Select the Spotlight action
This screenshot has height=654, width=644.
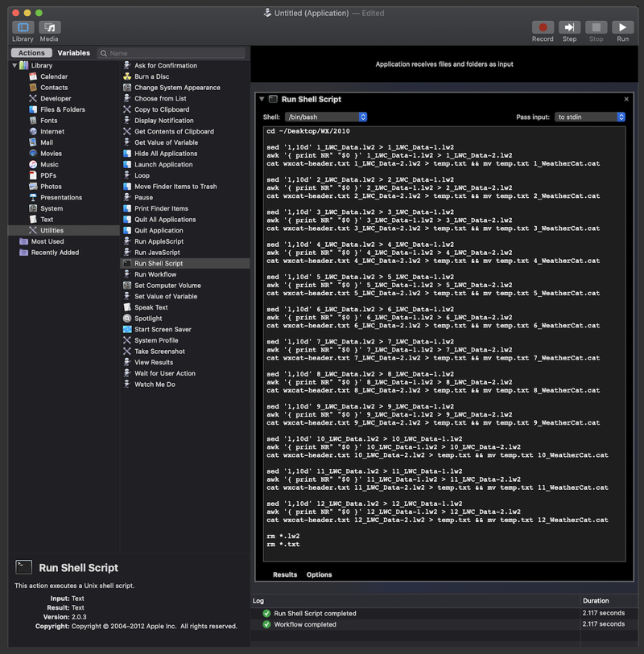click(148, 319)
